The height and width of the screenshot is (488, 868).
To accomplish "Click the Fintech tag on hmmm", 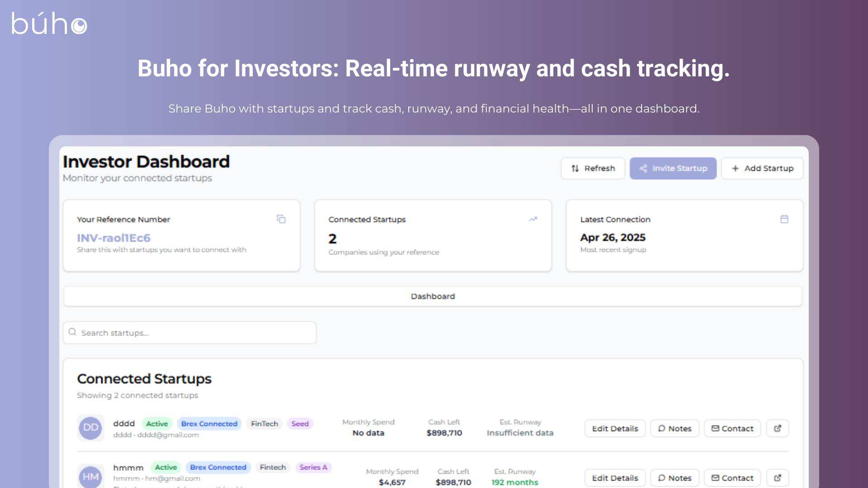I will (273, 467).
